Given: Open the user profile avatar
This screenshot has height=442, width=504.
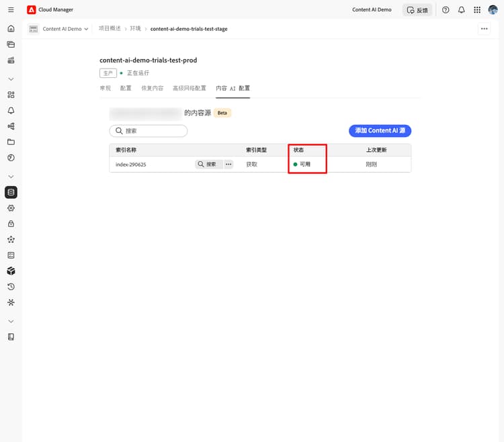Looking at the screenshot, I should (x=493, y=10).
